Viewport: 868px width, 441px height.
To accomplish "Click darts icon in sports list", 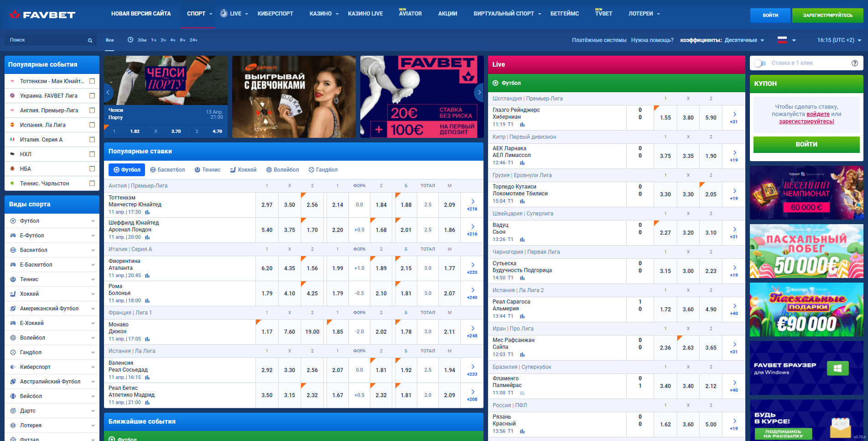I will point(13,411).
